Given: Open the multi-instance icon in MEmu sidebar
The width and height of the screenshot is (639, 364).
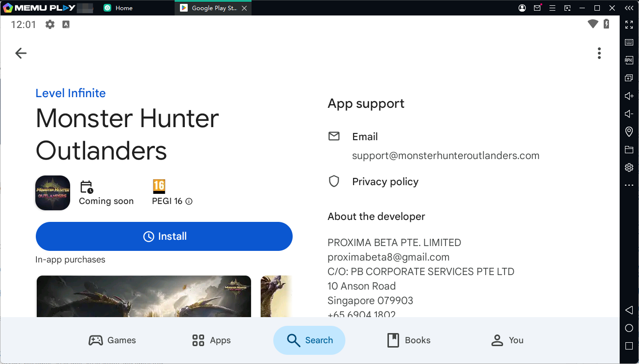Looking at the screenshot, I should 629,78.
